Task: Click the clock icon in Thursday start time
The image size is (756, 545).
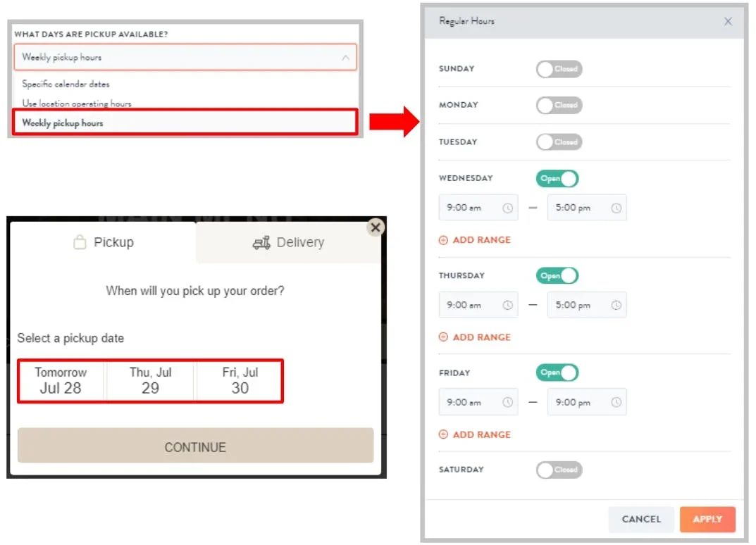Action: click(x=507, y=305)
